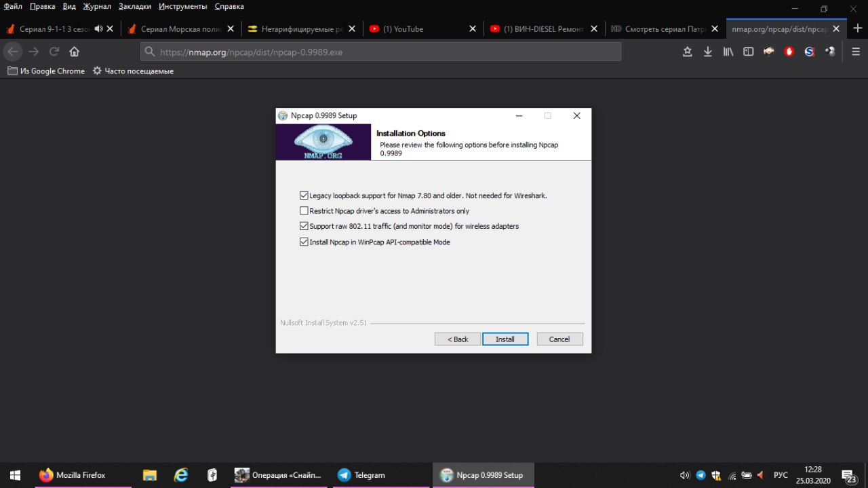The height and width of the screenshot is (488, 868).
Task: Close the (1) YouTube tab
Action: tap(473, 29)
